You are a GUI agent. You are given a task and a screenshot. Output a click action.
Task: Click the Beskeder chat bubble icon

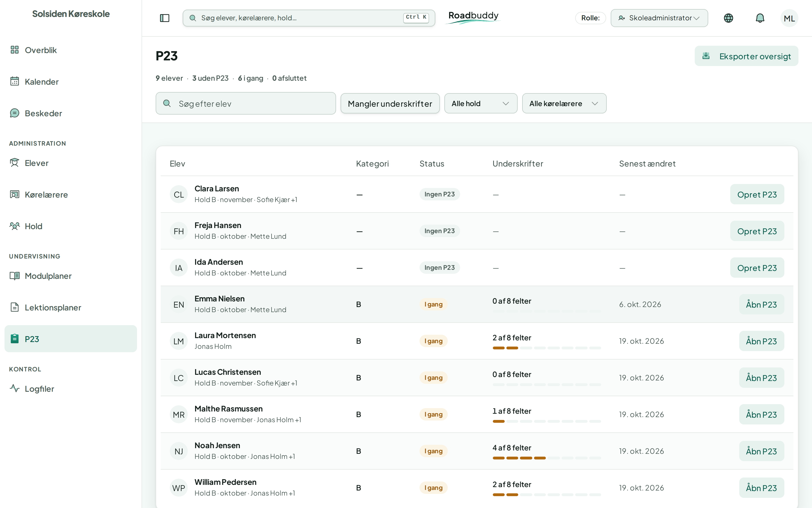[14, 113]
